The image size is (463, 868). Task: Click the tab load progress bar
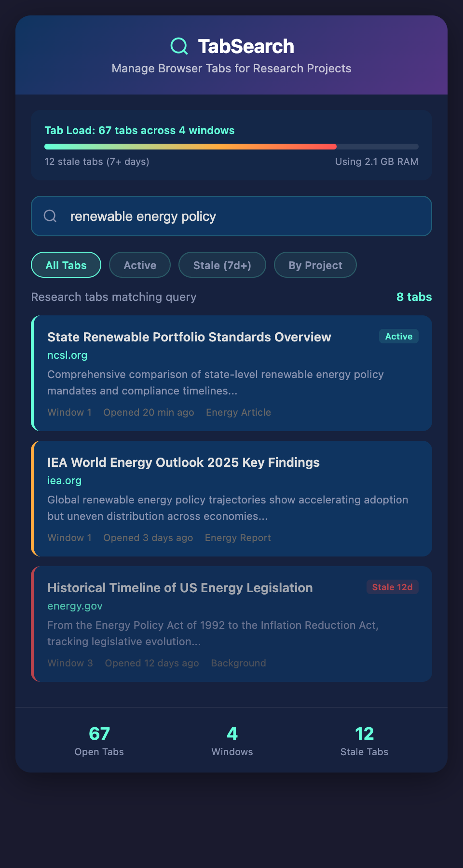231,147
